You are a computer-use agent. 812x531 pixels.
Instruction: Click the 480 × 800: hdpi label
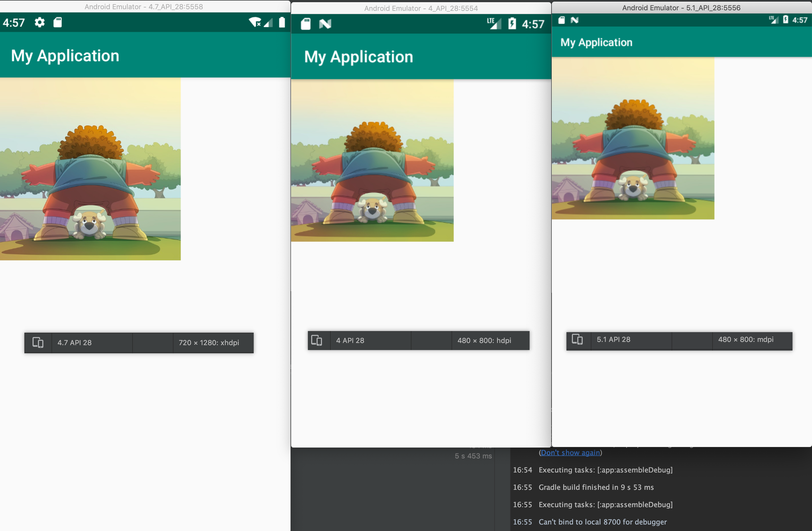(484, 341)
